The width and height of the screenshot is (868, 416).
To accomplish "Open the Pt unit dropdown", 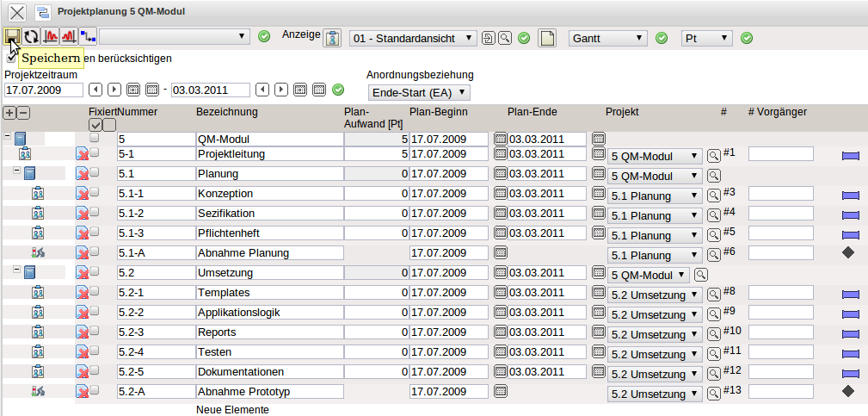I will click(x=706, y=38).
